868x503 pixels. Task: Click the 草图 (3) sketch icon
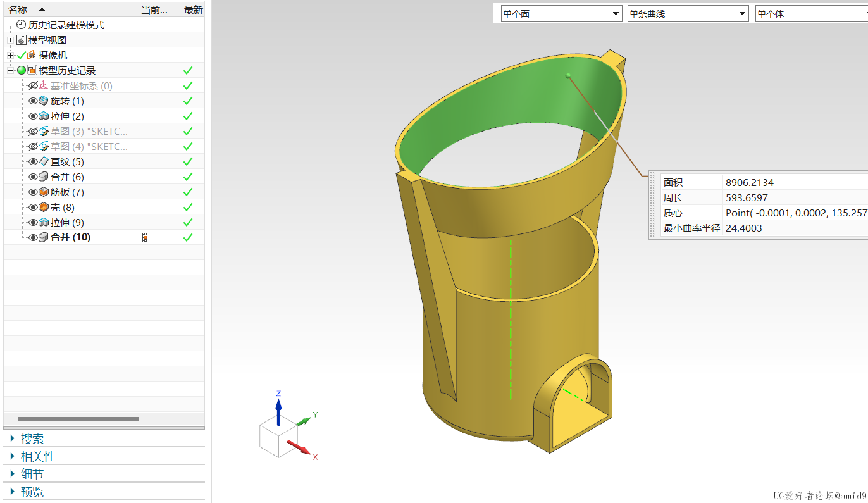(44, 131)
